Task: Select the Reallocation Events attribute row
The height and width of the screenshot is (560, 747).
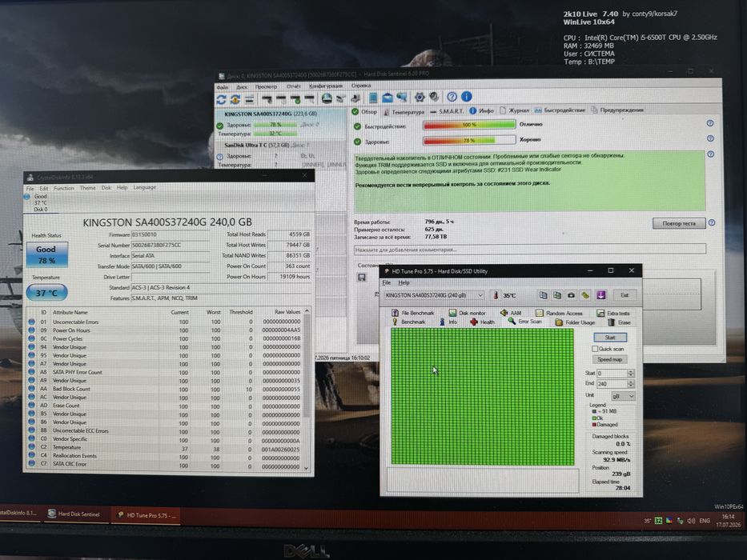Action: (x=164, y=456)
